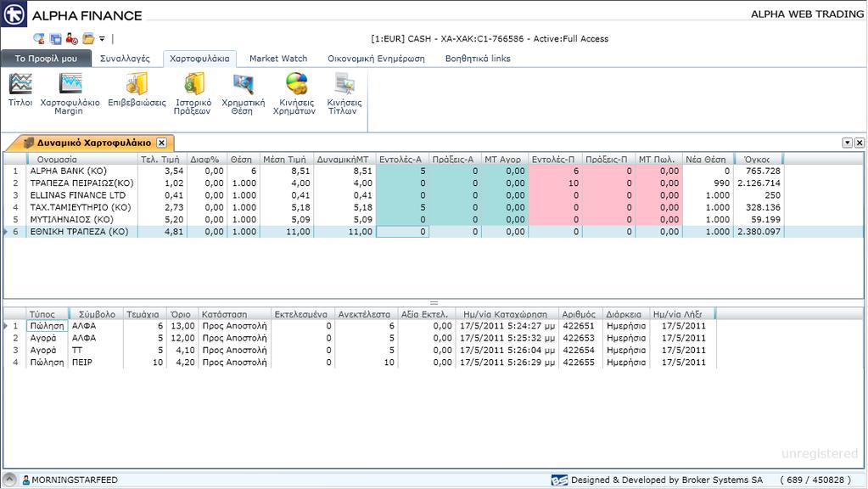Click the Εντολές-Α cell for ΕΘΝΙΚΗ ΤΡΑΠΕΖΑ
The width and height of the screenshot is (868, 489).
[x=402, y=232]
